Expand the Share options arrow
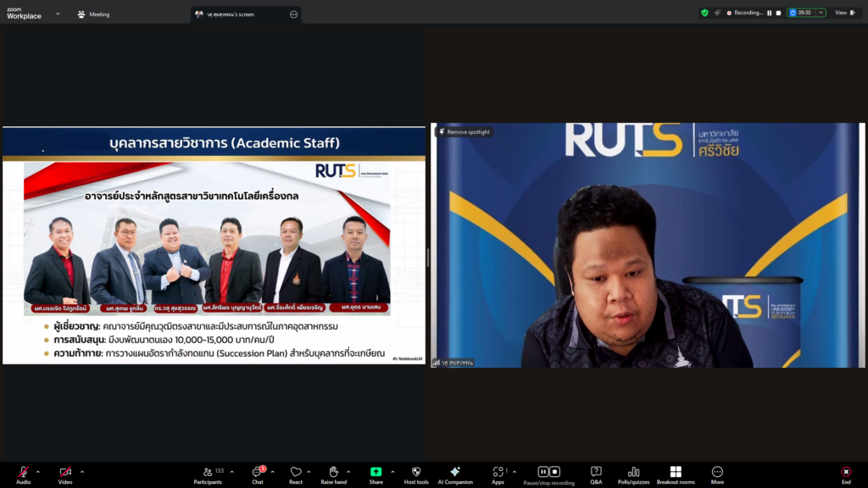 point(392,472)
